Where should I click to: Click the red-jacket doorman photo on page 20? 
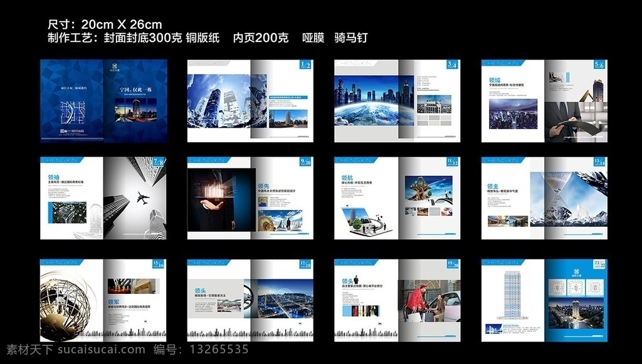[x=429, y=301]
